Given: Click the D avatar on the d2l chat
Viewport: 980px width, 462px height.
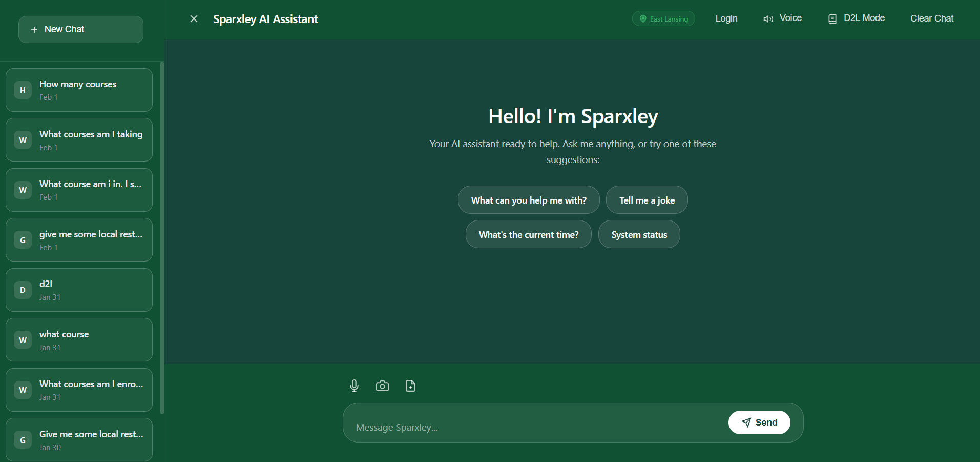Looking at the screenshot, I should [23, 290].
